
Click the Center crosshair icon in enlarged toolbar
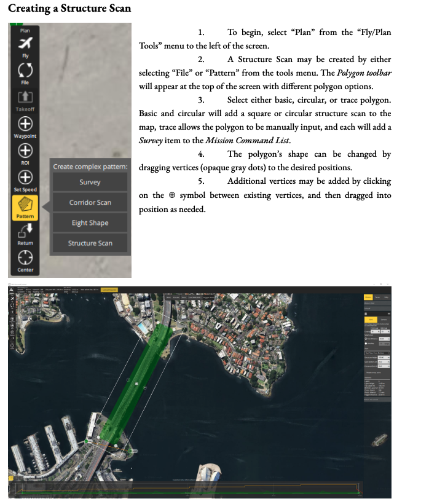tap(25, 258)
